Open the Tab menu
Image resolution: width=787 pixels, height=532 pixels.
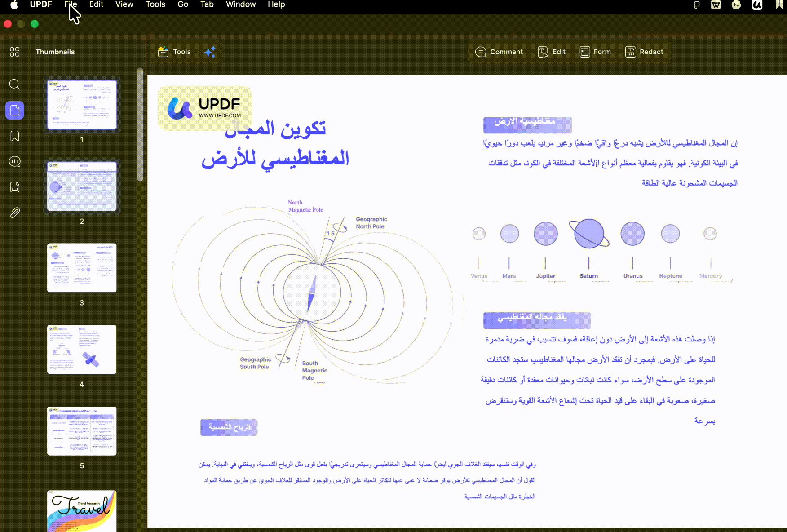coord(207,4)
